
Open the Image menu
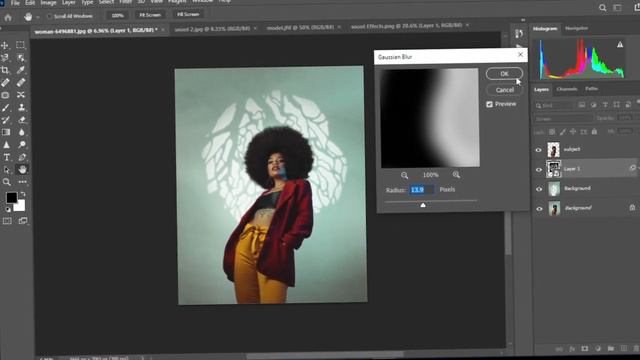coord(48,2)
